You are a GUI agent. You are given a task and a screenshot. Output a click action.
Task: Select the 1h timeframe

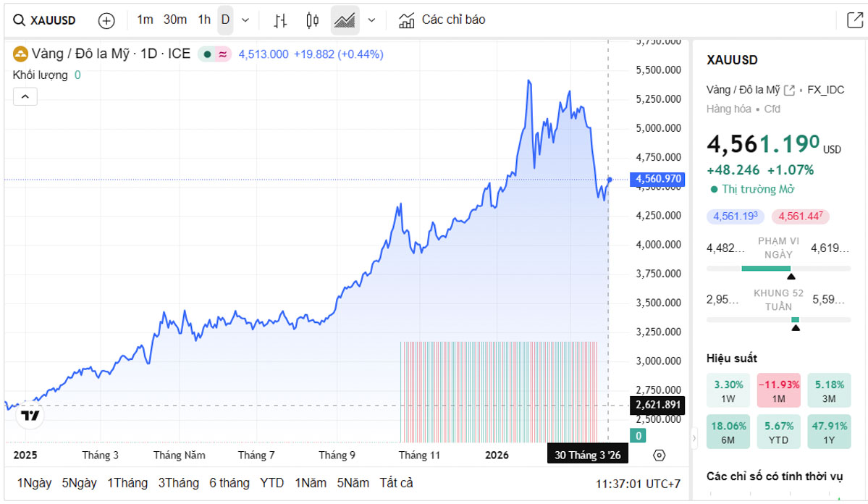pos(204,20)
